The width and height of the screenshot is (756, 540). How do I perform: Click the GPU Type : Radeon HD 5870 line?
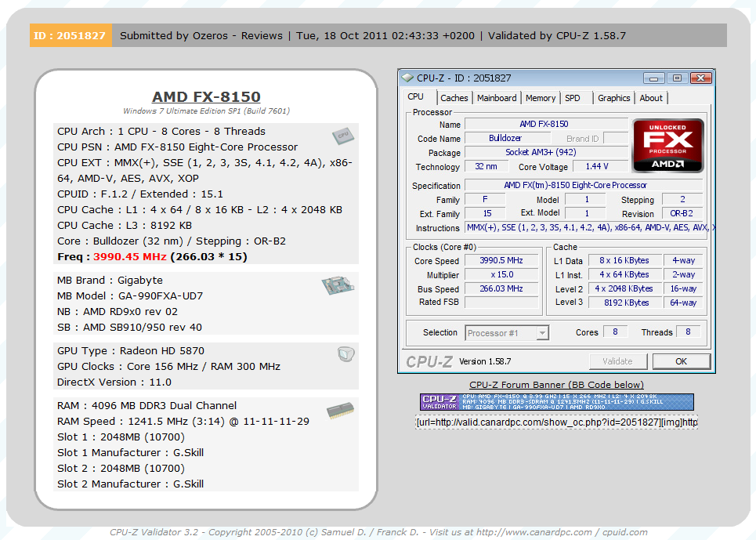click(x=131, y=351)
